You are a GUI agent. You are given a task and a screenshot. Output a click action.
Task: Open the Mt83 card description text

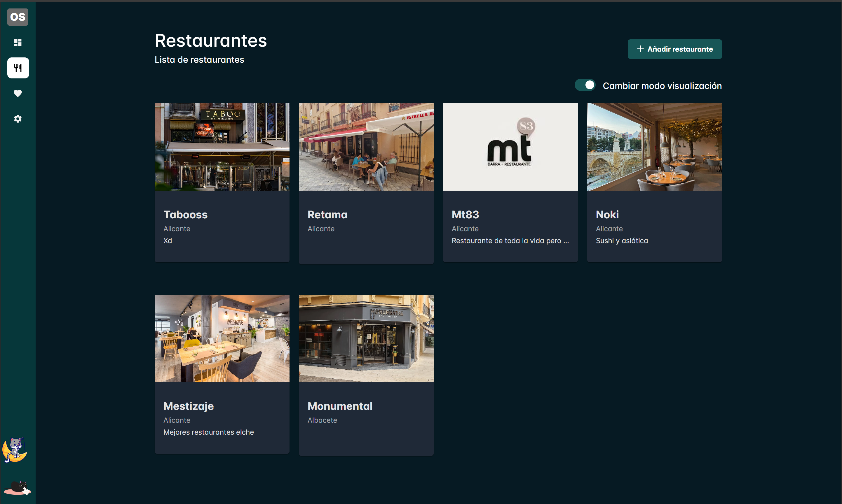click(510, 241)
